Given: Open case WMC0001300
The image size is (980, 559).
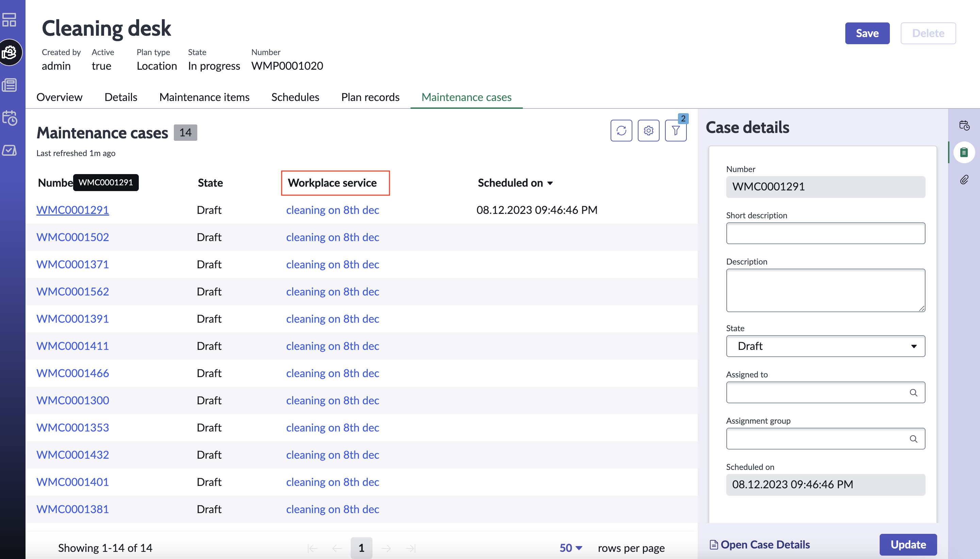Looking at the screenshot, I should click(x=72, y=401).
